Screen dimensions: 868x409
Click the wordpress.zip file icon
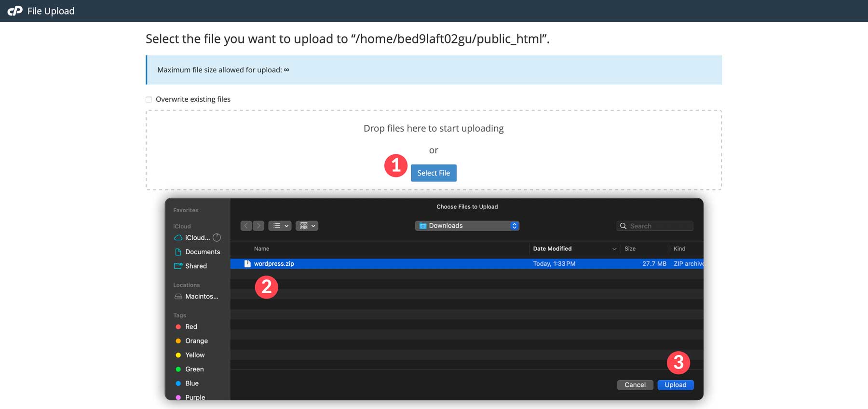point(247,263)
